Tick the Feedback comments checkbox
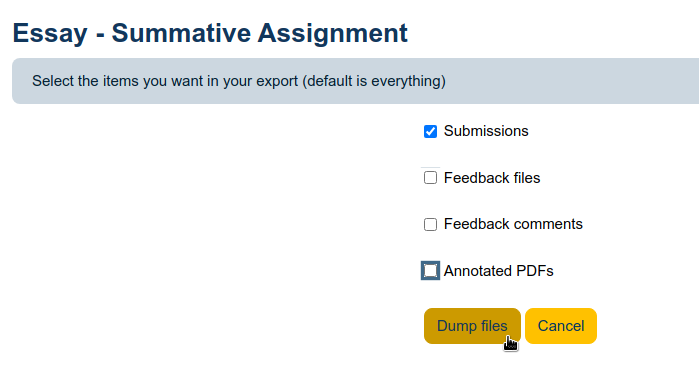 click(430, 224)
